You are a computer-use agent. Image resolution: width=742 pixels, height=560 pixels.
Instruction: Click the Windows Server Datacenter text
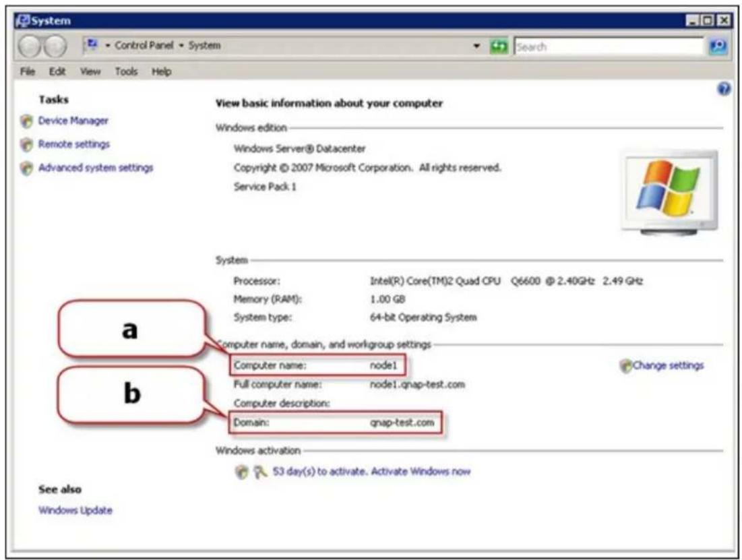(x=299, y=149)
